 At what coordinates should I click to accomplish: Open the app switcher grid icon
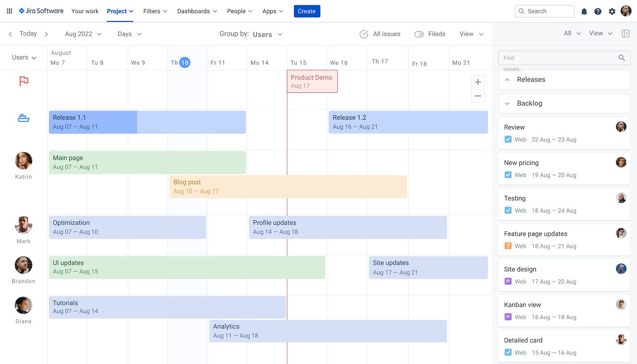coord(9,11)
